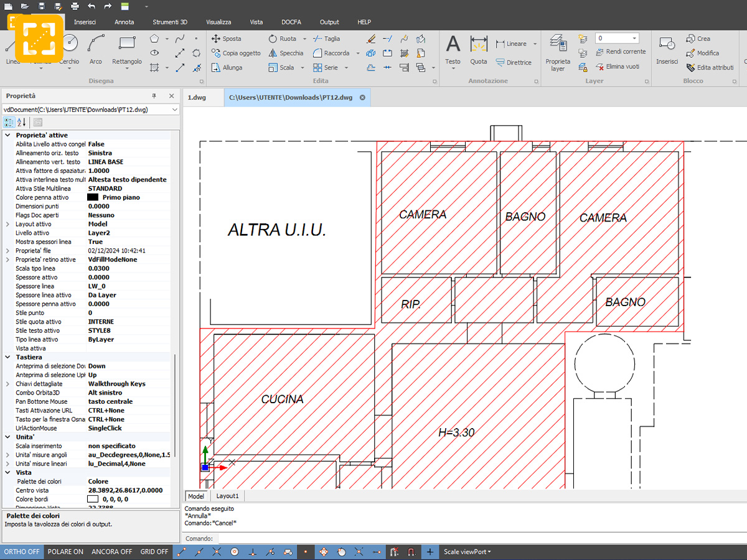Image resolution: width=747 pixels, height=560 pixels.
Task: Open the Proprieta layer manager
Action: [x=558, y=53]
